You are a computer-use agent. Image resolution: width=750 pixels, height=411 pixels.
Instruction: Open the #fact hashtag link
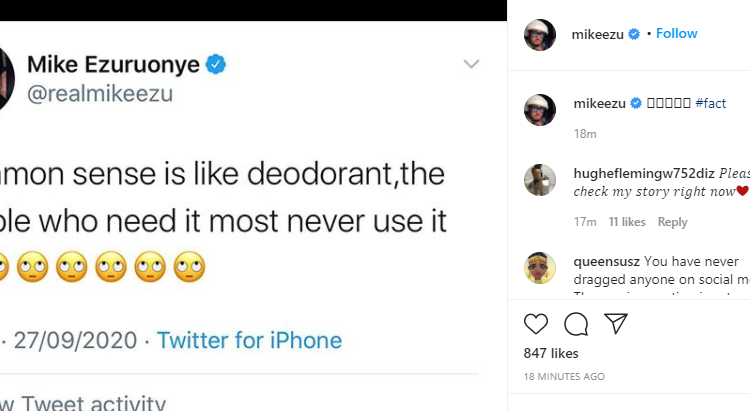point(710,103)
